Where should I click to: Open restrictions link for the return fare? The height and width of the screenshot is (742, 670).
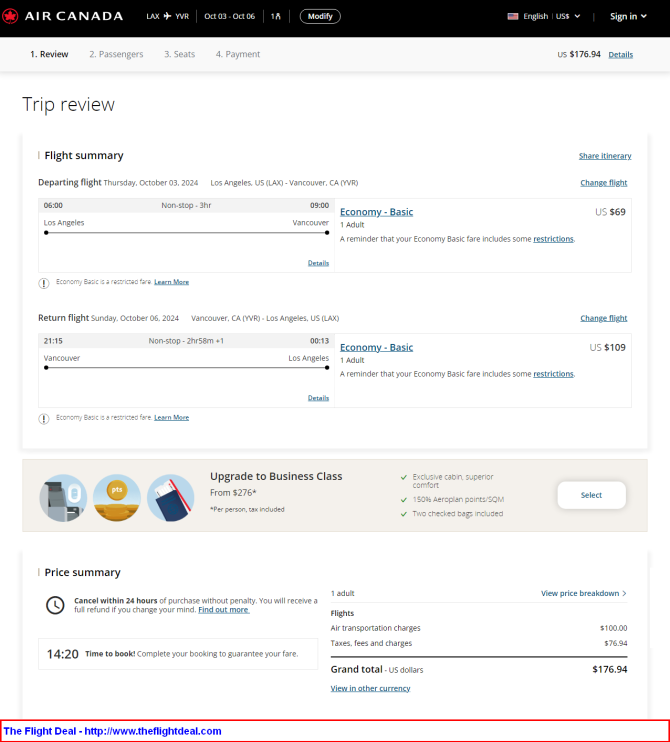[553, 374]
